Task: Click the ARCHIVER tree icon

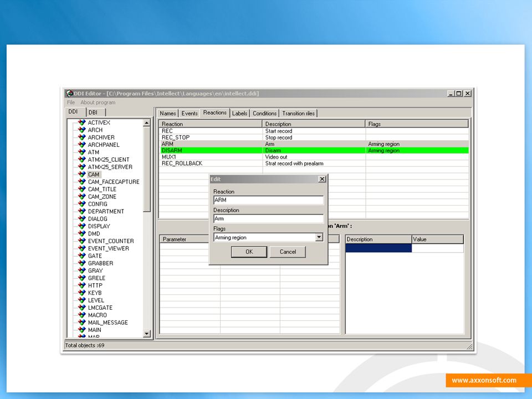Action: coord(82,137)
